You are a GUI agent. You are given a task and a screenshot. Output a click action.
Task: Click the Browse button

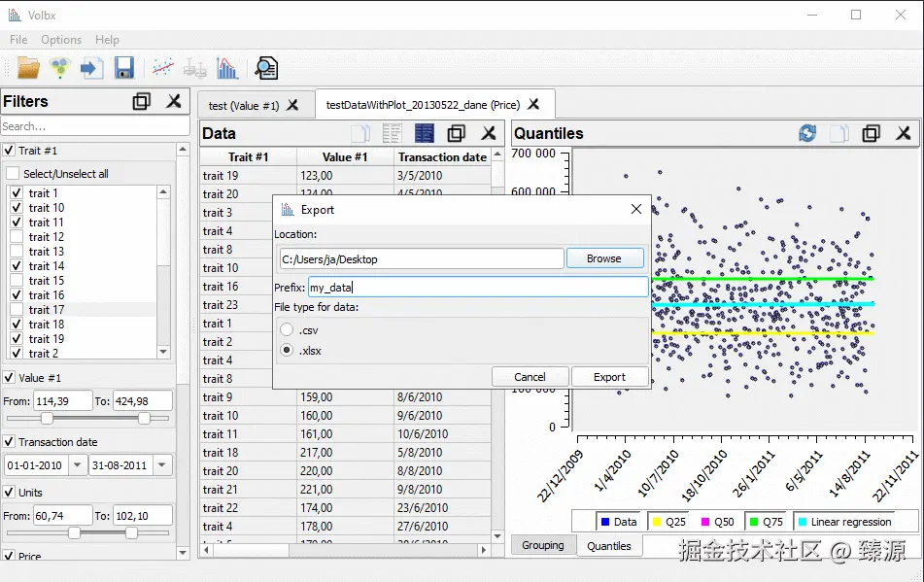603,258
